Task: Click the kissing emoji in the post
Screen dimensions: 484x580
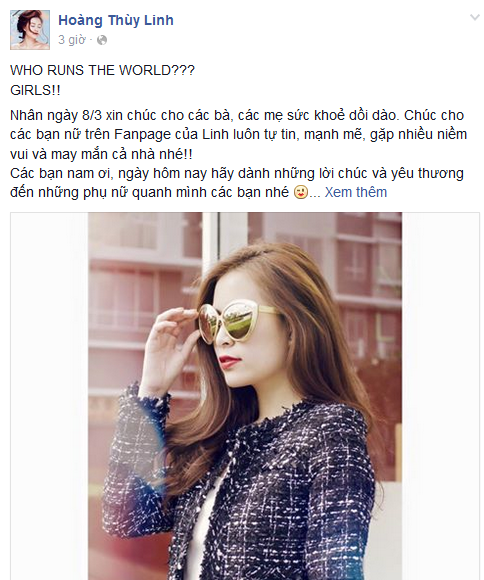Action: click(300, 192)
